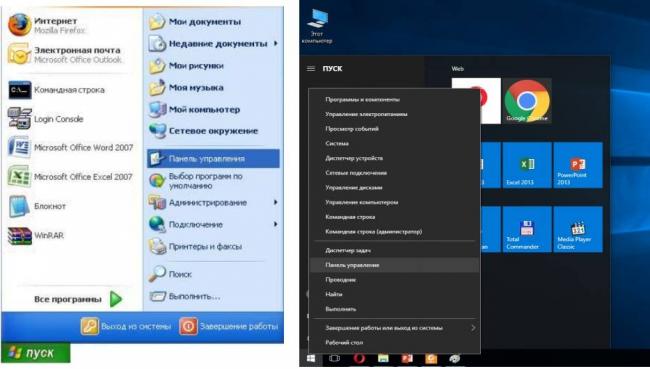The image size is (650, 369).
Task: Toggle hamburger menu next to ПУСК
Action: click(311, 69)
